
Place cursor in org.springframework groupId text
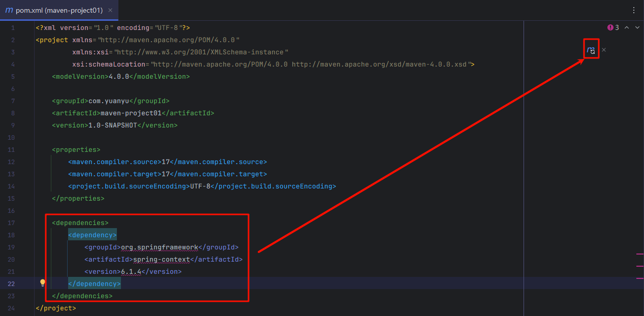(159, 247)
